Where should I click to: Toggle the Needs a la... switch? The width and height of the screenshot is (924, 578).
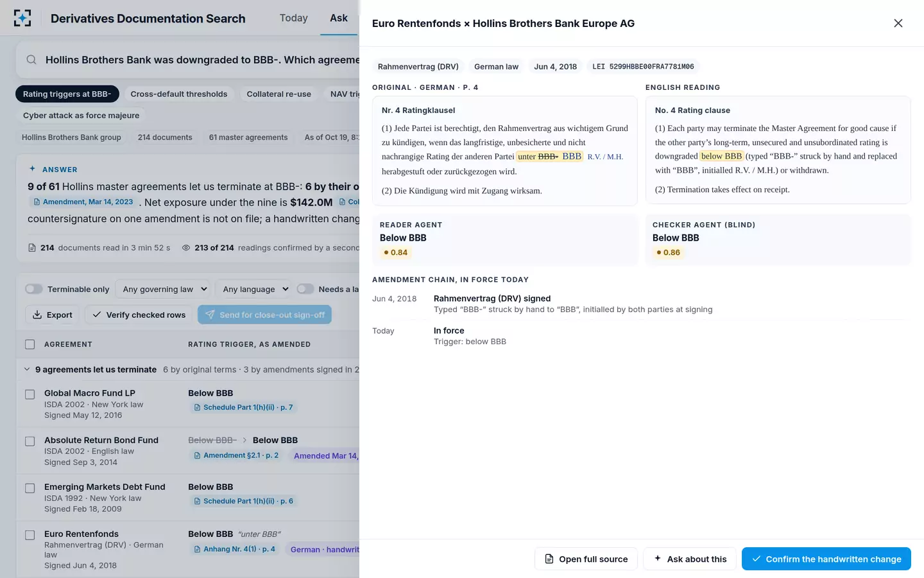[x=305, y=289]
